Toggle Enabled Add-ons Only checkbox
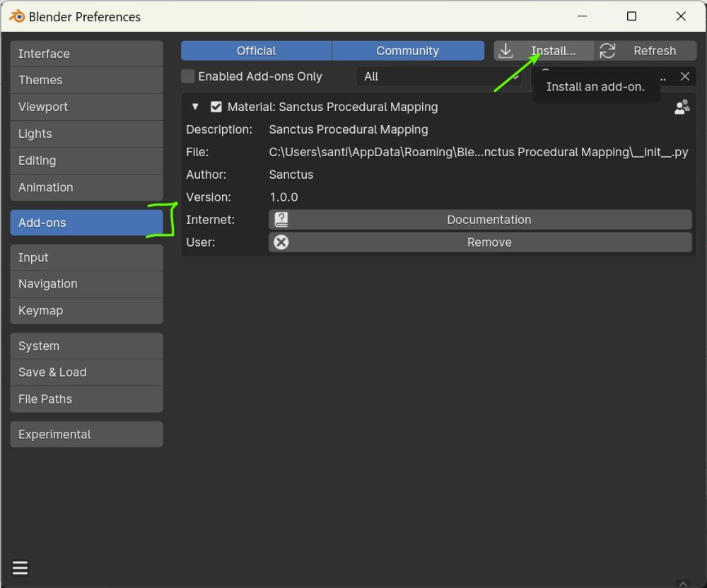The width and height of the screenshot is (707, 588). [x=187, y=76]
